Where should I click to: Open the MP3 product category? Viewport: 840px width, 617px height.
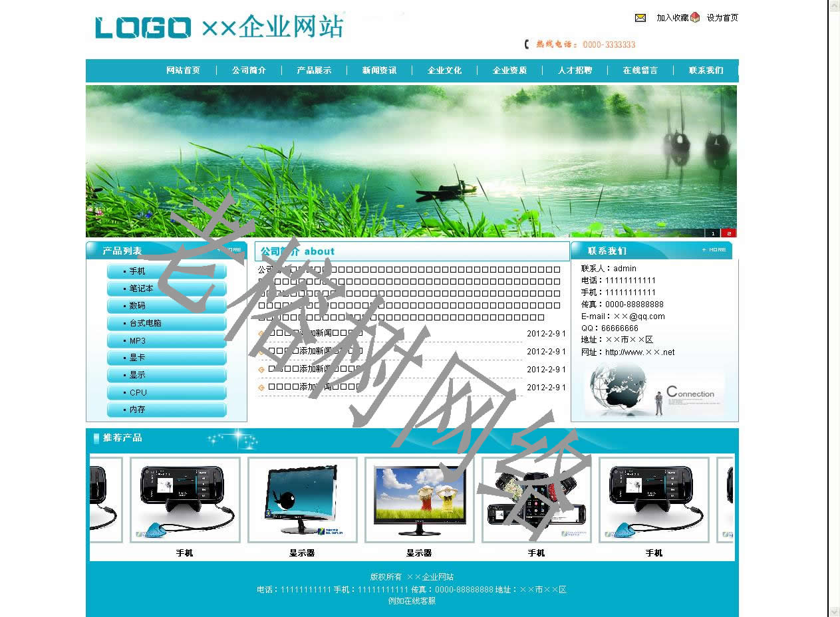coord(166,340)
